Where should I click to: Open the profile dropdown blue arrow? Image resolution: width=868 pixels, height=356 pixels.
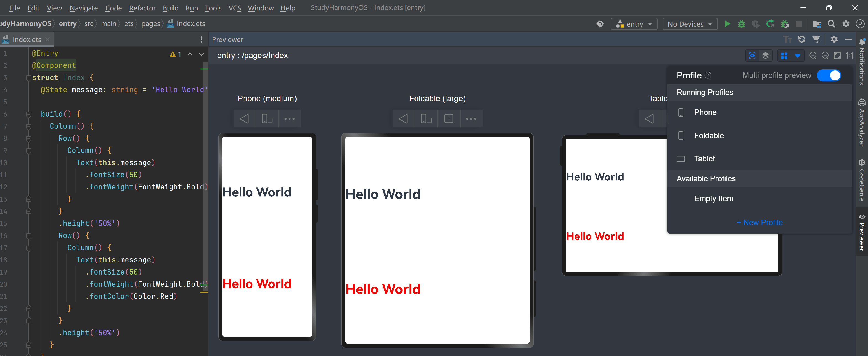pos(797,56)
